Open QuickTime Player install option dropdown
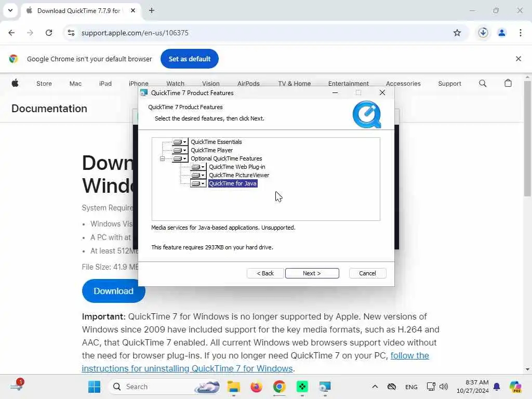This screenshot has height=399, width=532. (x=180, y=150)
